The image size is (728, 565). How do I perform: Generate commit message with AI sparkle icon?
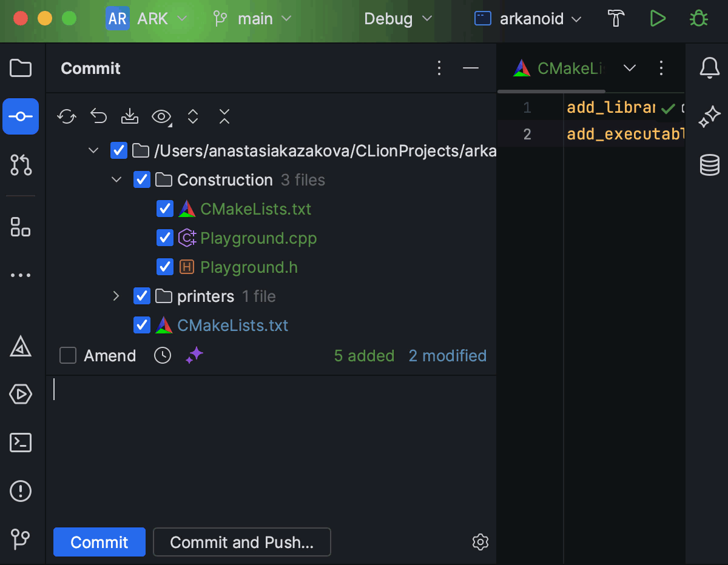195,355
